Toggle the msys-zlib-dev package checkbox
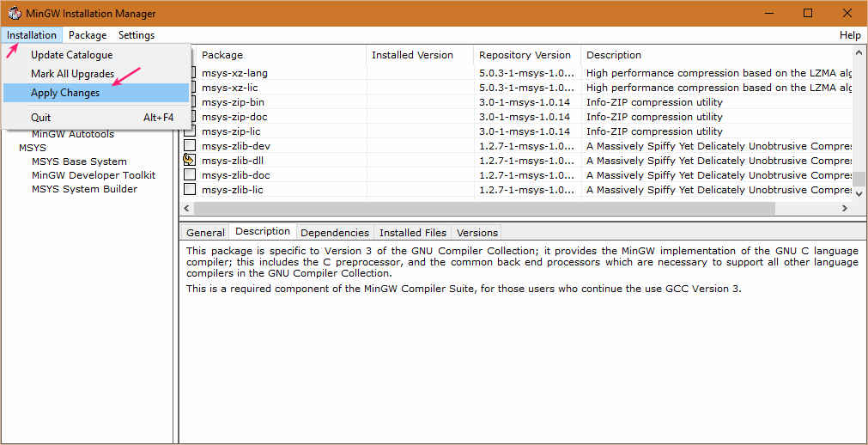868x445 pixels. [x=190, y=146]
